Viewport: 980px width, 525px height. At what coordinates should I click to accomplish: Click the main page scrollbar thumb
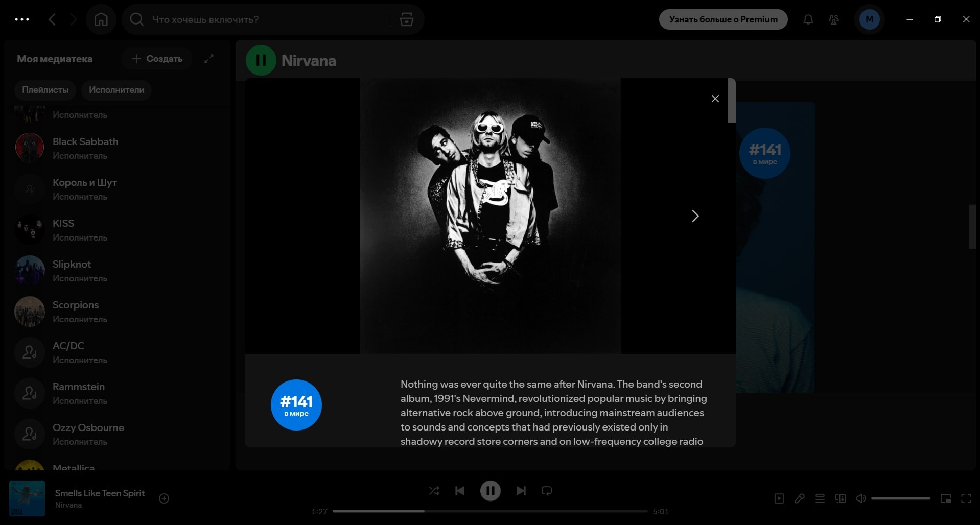pyautogui.click(x=972, y=227)
